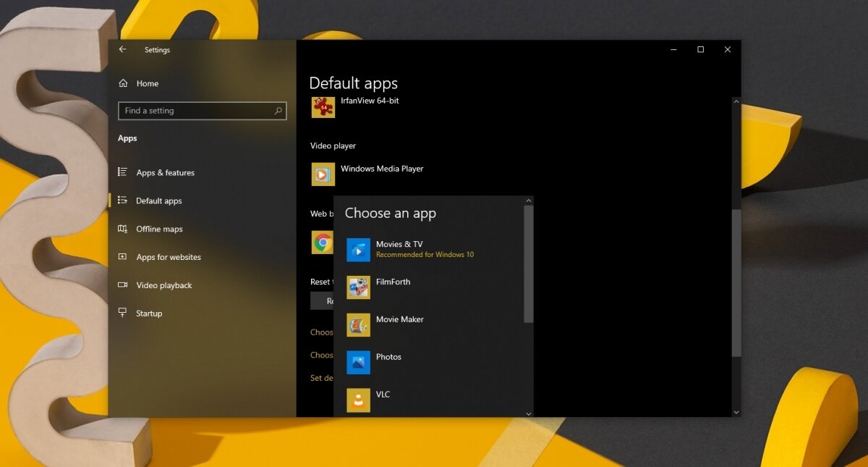The width and height of the screenshot is (868, 467).
Task: Select the Movie Maker icon
Action: click(358, 324)
